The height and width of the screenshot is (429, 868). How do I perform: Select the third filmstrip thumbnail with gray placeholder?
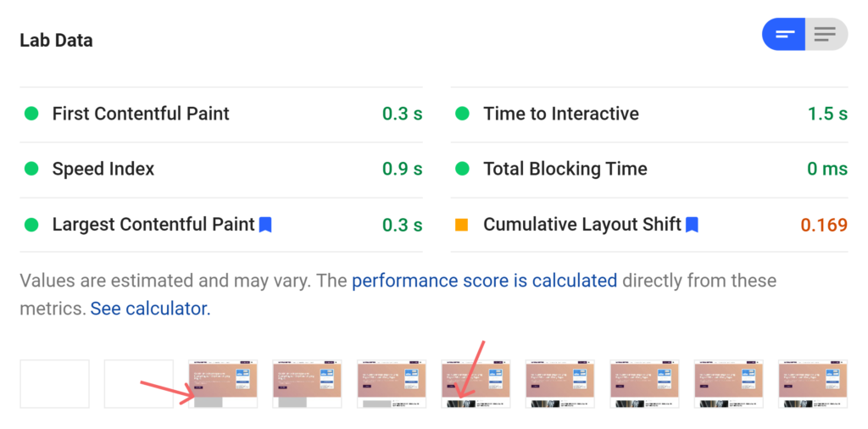click(x=222, y=383)
